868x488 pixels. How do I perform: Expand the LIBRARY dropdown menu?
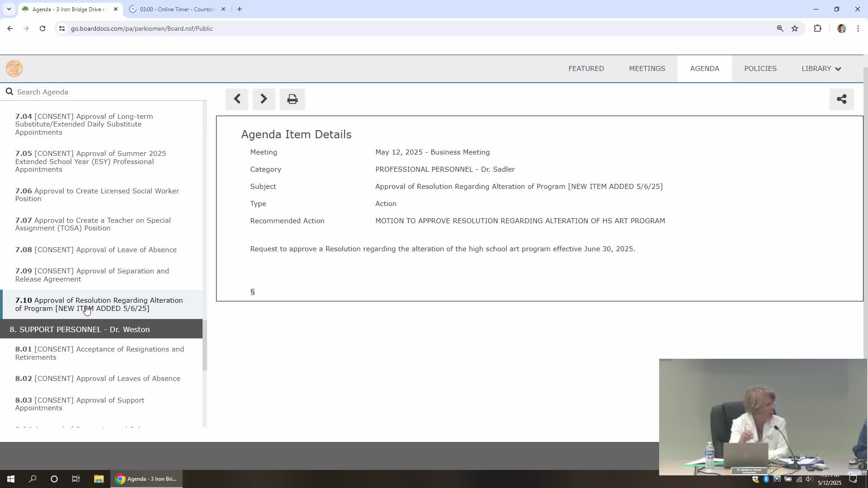(821, 69)
